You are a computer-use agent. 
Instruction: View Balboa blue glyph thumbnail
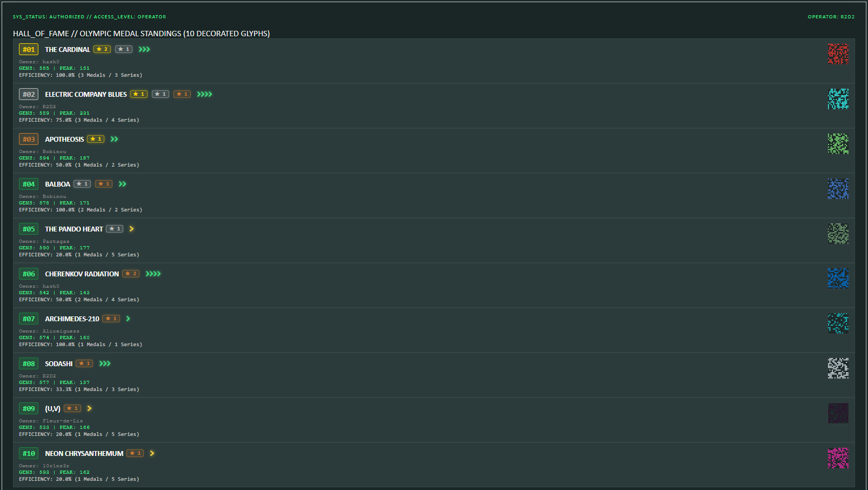pos(838,189)
